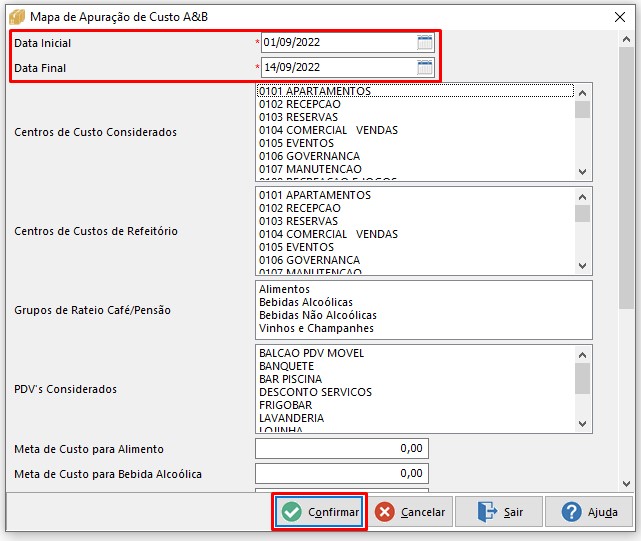
Task: Click scrollbar thumb of PDV's Considerados list
Action: click(583, 379)
